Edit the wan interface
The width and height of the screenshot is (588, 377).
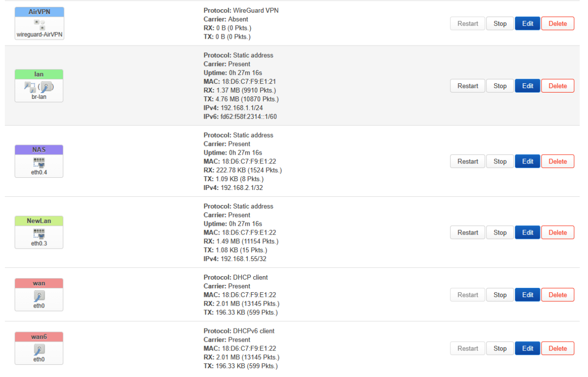tap(528, 295)
